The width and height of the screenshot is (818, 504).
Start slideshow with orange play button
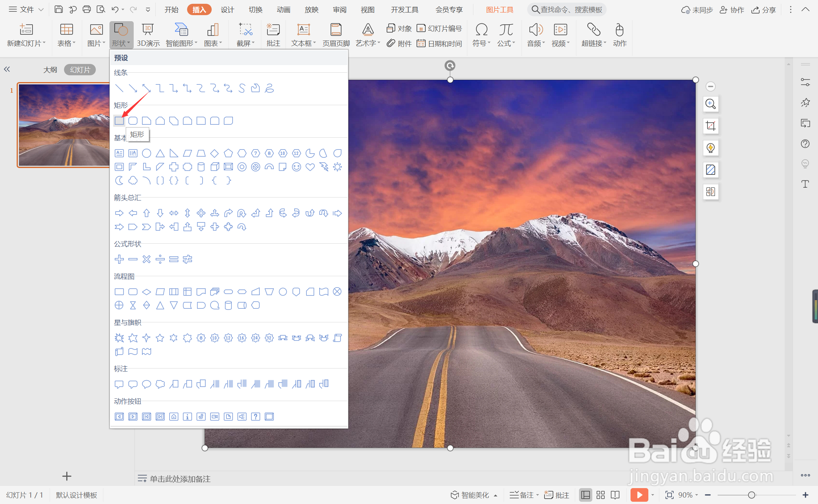point(639,495)
